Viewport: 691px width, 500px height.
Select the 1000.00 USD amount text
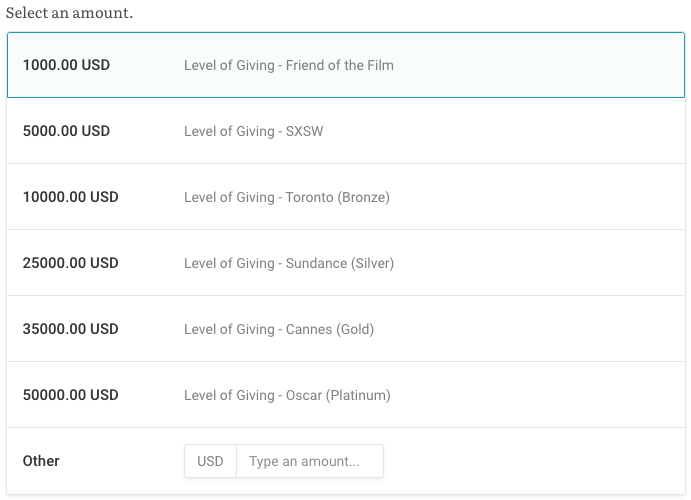tap(66, 65)
